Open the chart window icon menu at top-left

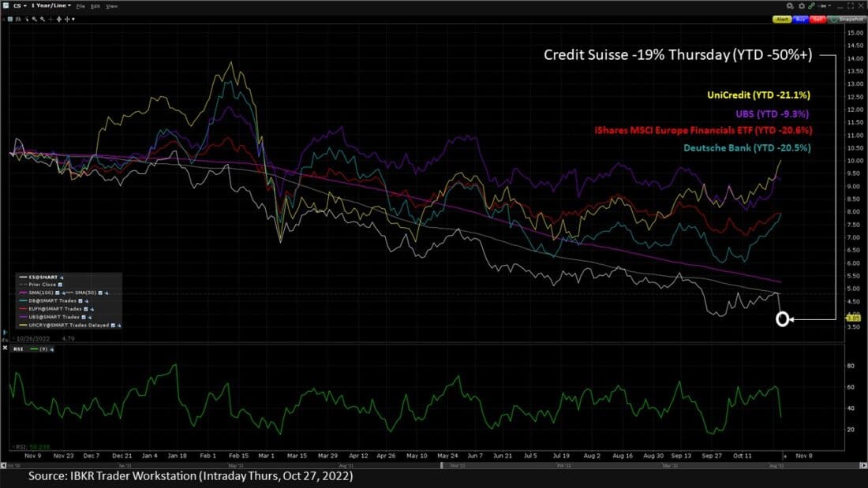[6, 6]
